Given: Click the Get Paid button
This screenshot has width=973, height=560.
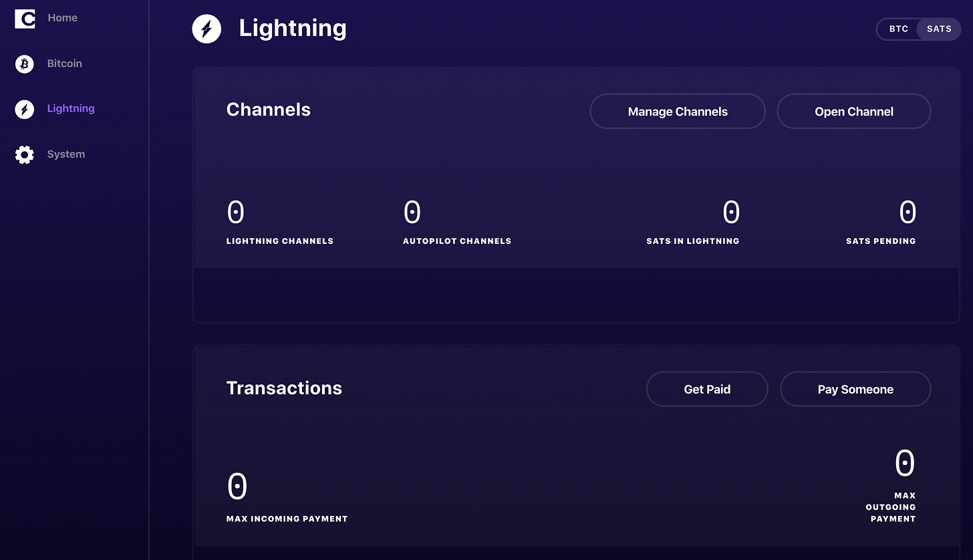Looking at the screenshot, I should 707,389.
